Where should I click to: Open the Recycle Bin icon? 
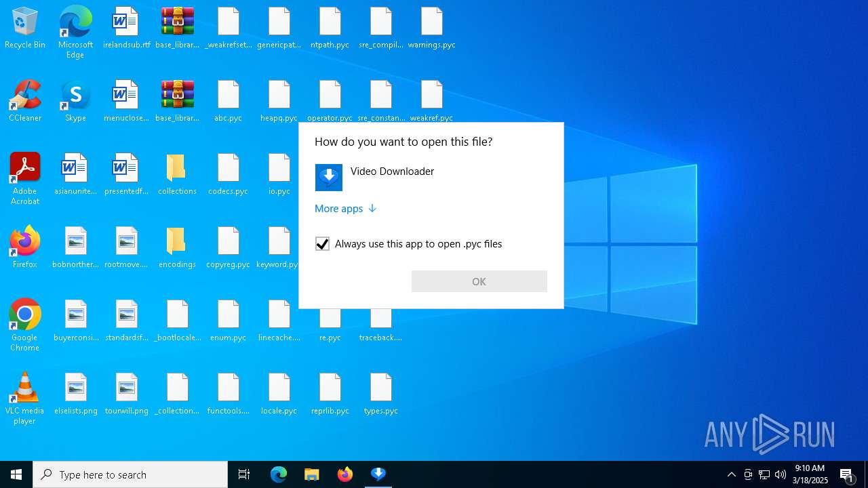25,28
